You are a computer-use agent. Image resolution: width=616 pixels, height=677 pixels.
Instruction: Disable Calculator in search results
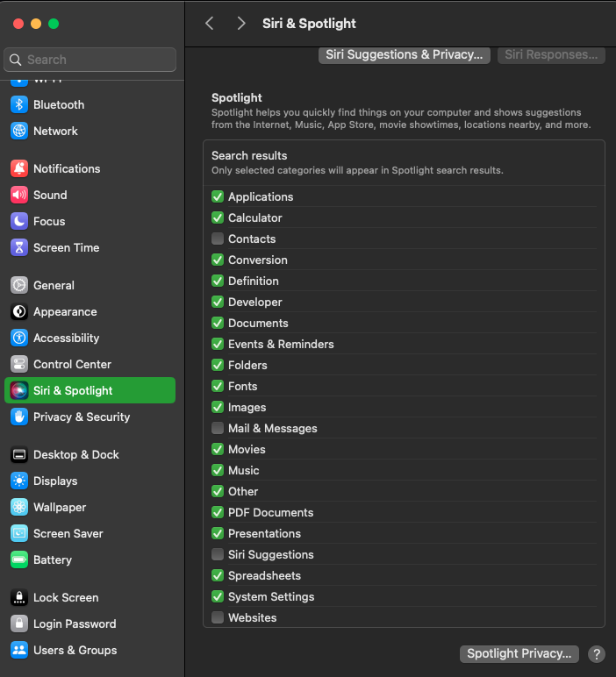click(x=218, y=217)
